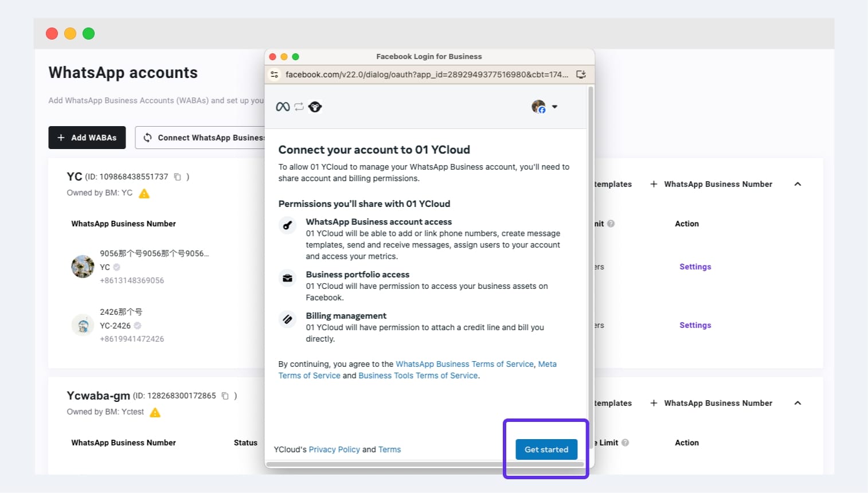Add WhatsApp Business Number for Ycwaba-gm account
This screenshot has width=868, height=493.
point(711,403)
